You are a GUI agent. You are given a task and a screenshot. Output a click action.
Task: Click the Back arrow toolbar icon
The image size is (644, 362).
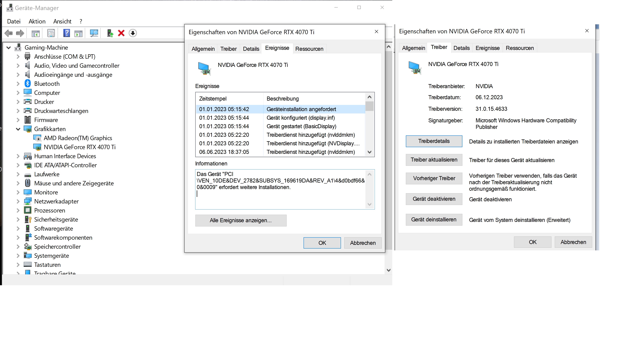pos(9,33)
